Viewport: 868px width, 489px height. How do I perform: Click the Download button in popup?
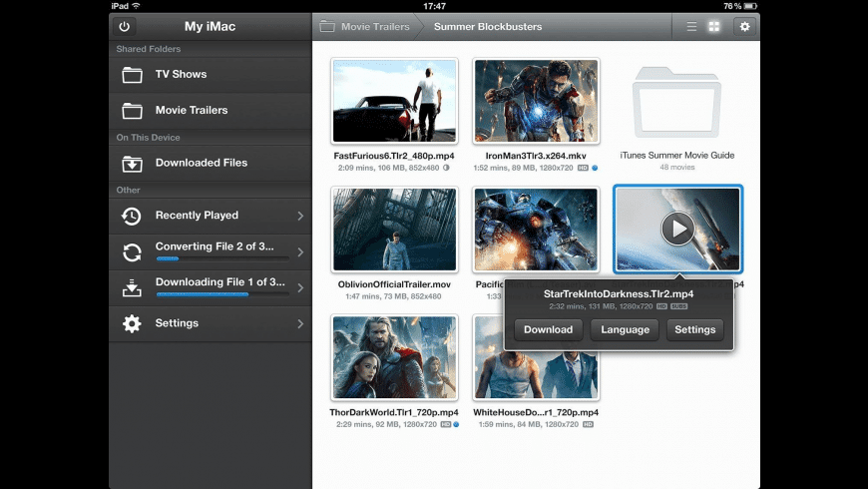click(548, 329)
